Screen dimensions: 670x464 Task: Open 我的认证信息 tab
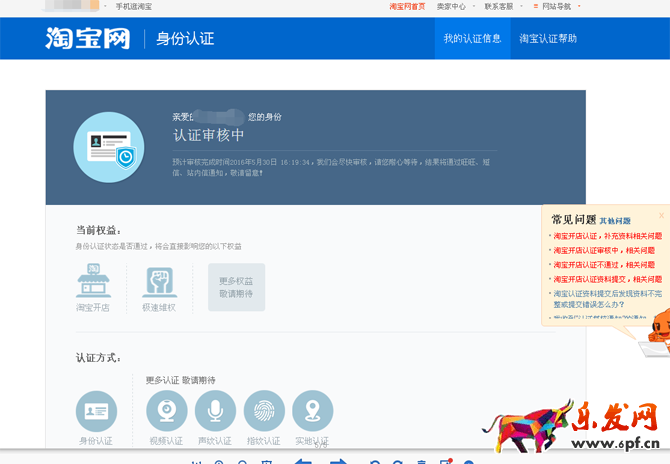coord(472,38)
